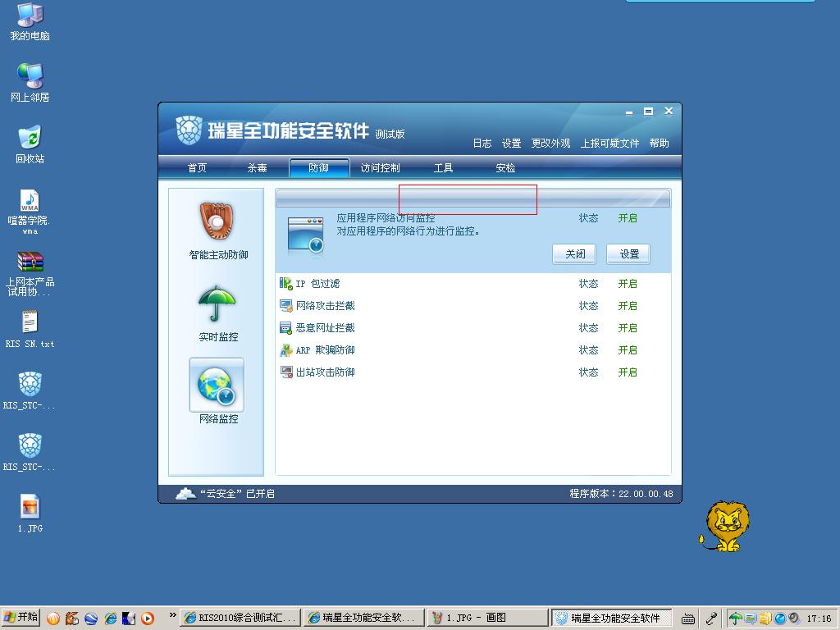Launch media player orange quick launch icon
Viewport: 840px width, 630px height.
148,618
